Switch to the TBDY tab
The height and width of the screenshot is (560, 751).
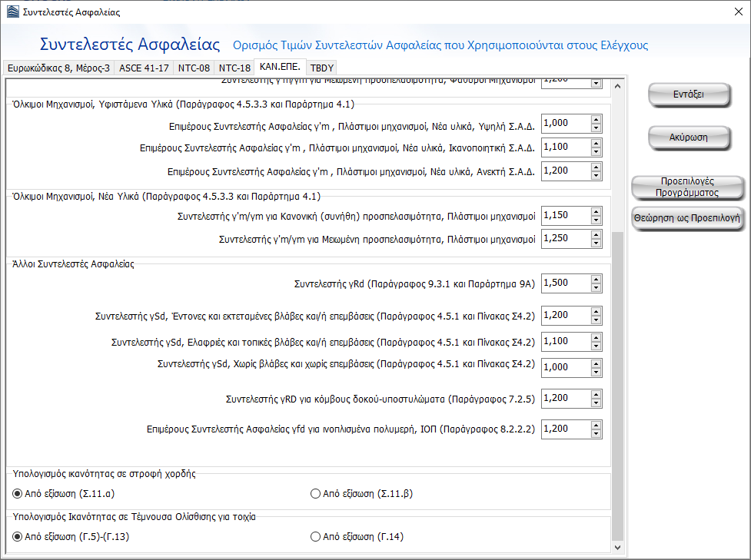click(x=322, y=68)
